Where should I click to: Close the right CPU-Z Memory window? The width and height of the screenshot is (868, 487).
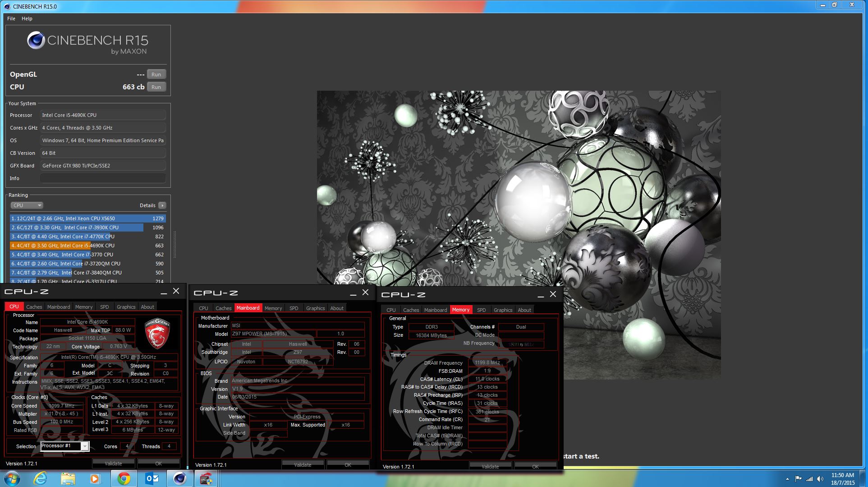click(x=553, y=295)
